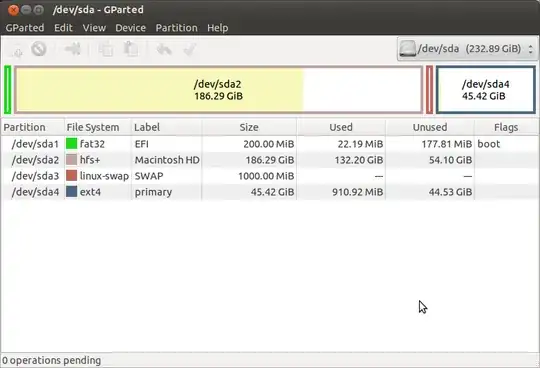Image resolution: width=540 pixels, height=368 pixels.
Task: Click the New partition toolbar icon
Action: (17, 50)
